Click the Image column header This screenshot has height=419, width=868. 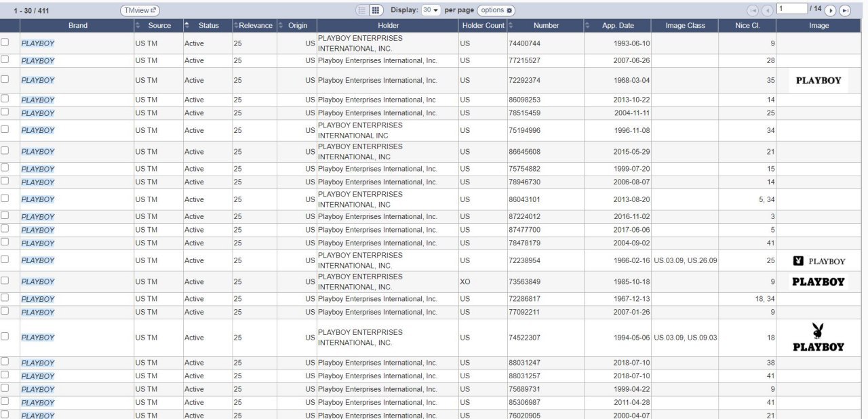tap(819, 25)
